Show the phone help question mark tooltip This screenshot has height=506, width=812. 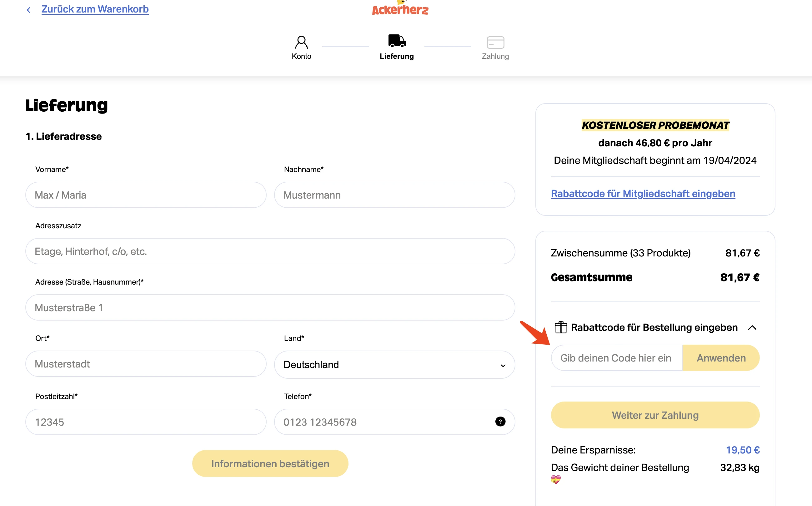click(500, 421)
